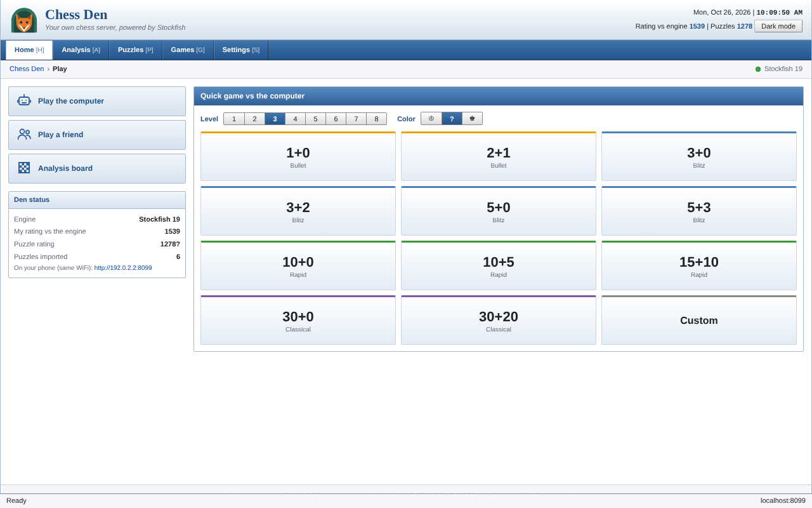Toggle Dark mode
812x508 pixels.
[778, 26]
